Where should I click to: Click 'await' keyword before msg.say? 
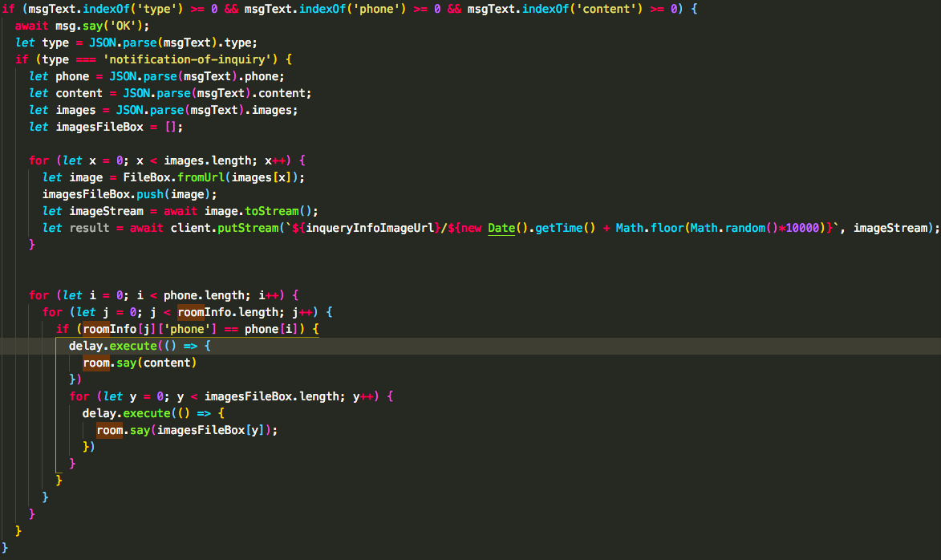click(x=32, y=26)
